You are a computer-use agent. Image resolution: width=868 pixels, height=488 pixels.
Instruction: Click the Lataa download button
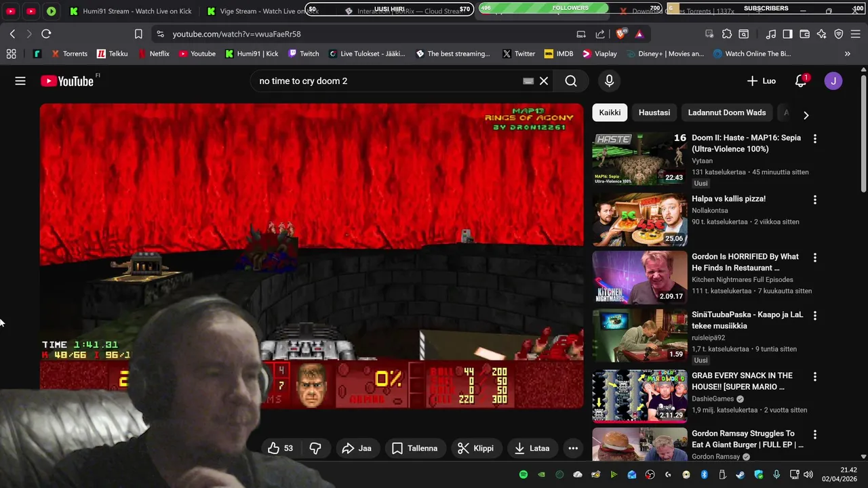(532, 448)
